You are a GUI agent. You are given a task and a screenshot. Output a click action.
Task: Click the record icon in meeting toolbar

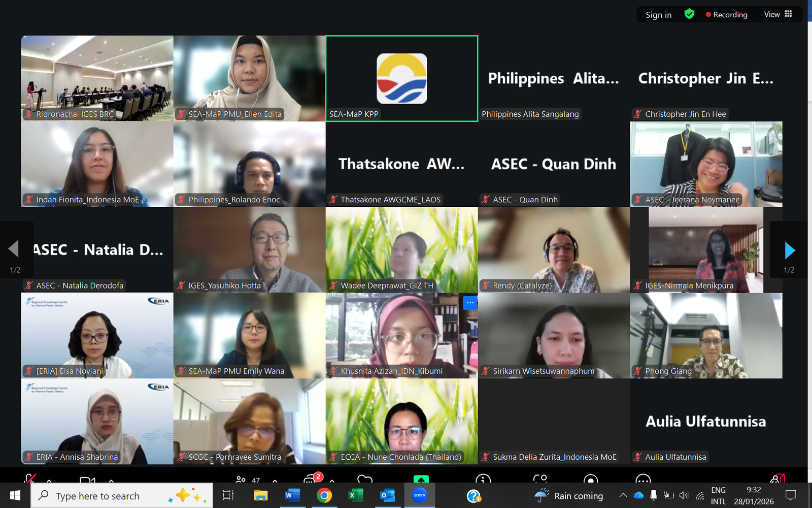click(x=590, y=479)
